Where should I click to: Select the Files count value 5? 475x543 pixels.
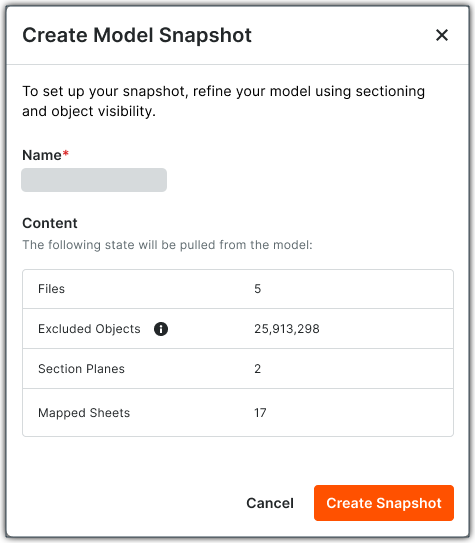pyautogui.click(x=258, y=289)
